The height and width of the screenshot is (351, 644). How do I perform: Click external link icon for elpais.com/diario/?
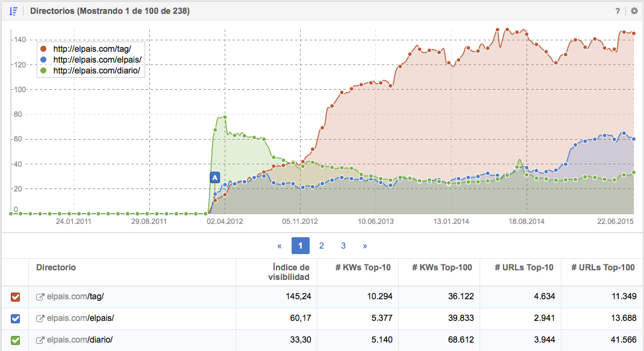point(40,340)
